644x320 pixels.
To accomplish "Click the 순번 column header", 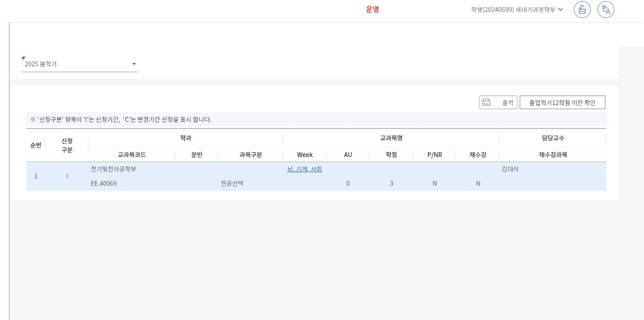I will pos(36,146).
